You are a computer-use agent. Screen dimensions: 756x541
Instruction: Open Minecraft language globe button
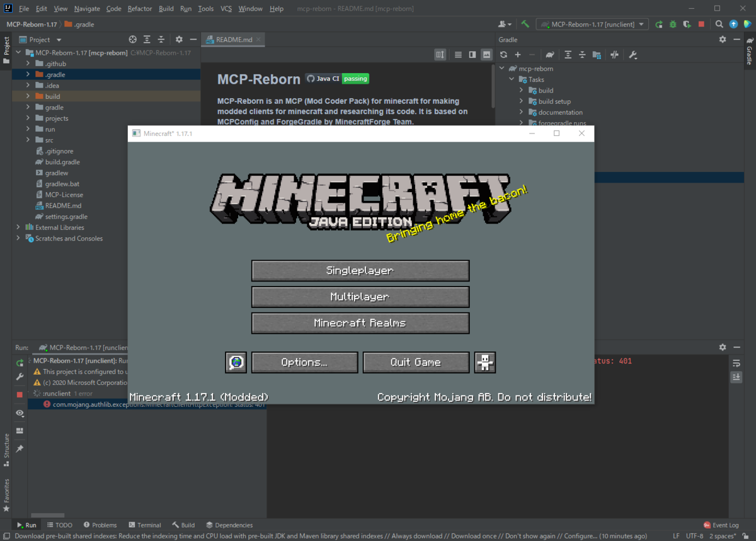(x=236, y=362)
